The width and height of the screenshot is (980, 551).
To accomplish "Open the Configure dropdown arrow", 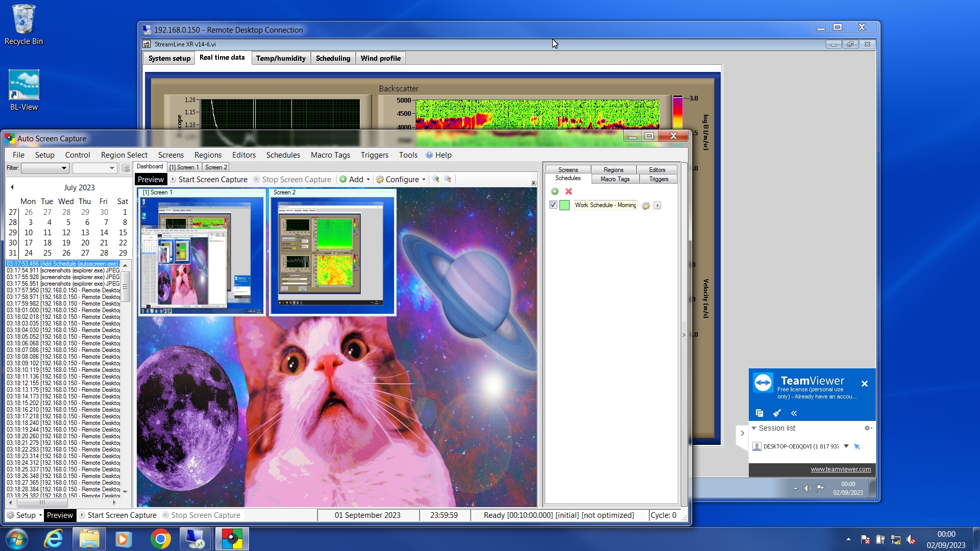I will (x=424, y=180).
